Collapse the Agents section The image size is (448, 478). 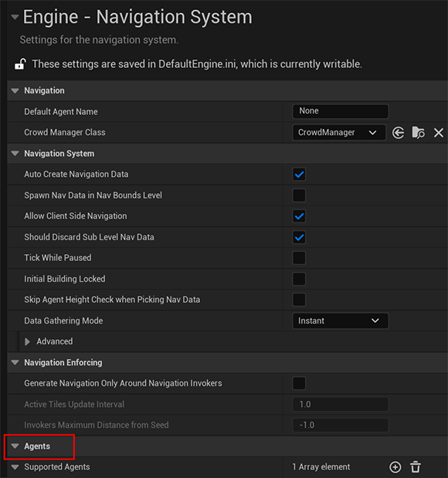[15, 446]
